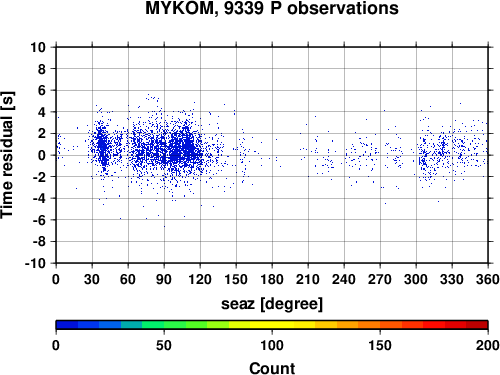The width and height of the screenshot is (500, 375).
Task: Click the colorbar tick label 200
Action: click(x=488, y=345)
